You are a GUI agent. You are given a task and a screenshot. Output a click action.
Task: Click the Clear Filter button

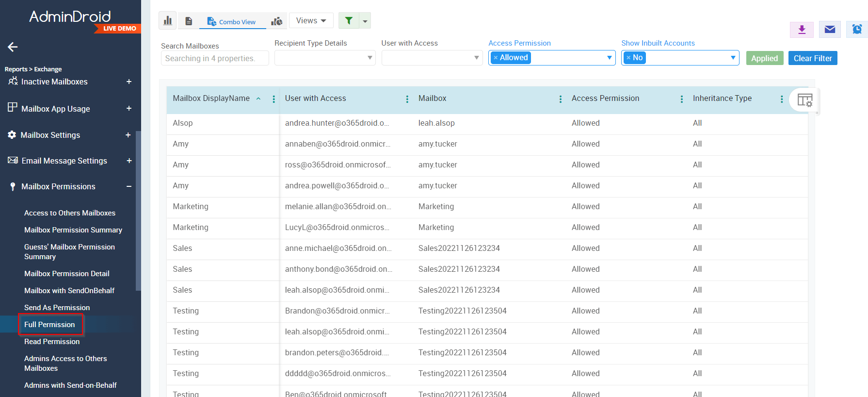812,58
